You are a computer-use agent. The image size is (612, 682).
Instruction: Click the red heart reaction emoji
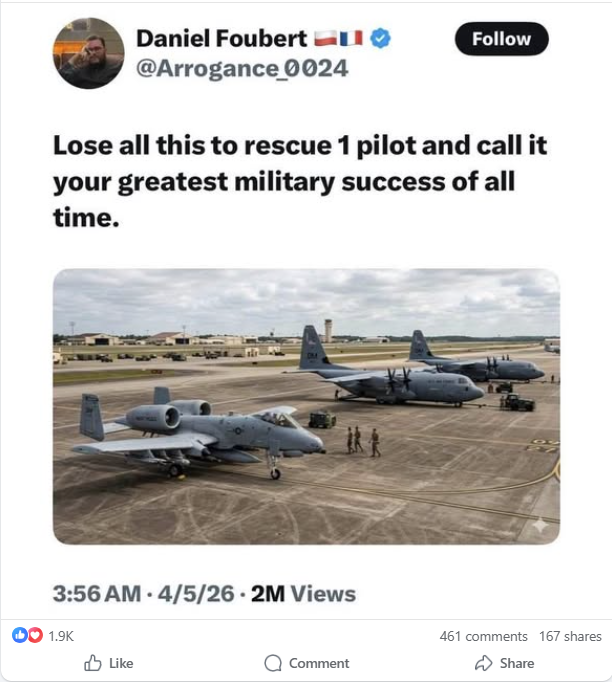[35, 635]
